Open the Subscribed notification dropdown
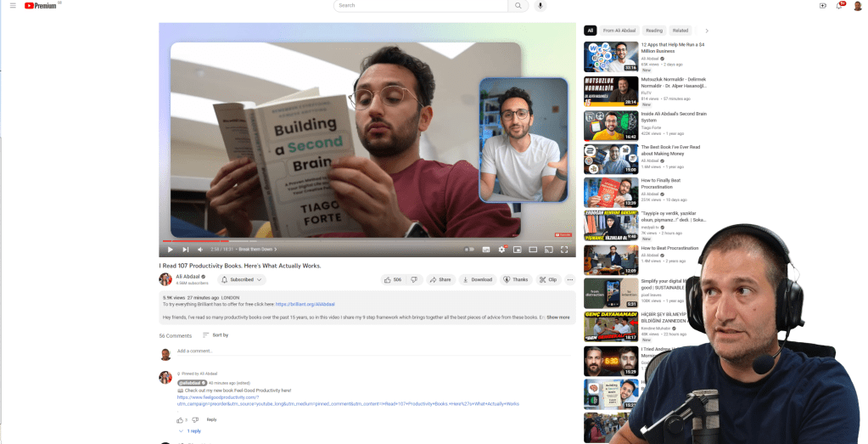Screen dimensions: 868x444 241,279
